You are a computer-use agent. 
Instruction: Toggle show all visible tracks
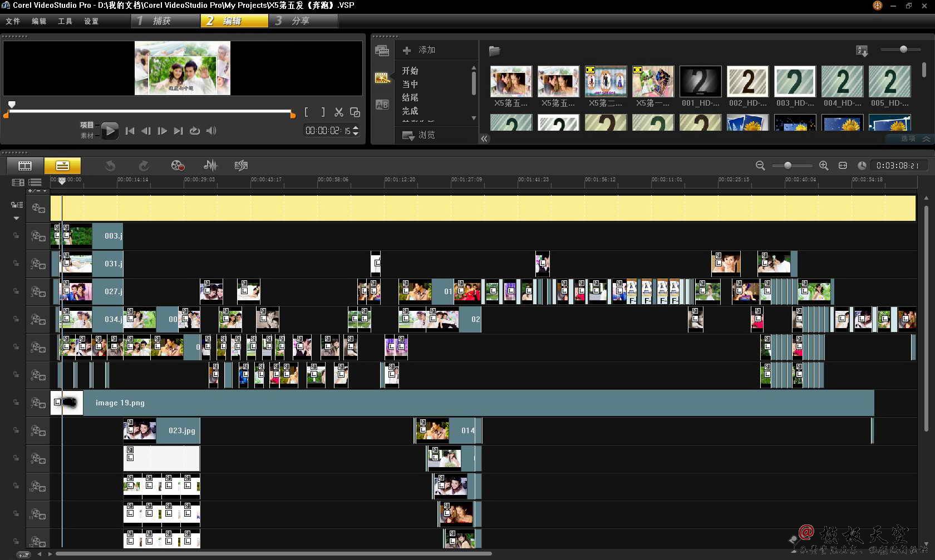tap(18, 182)
